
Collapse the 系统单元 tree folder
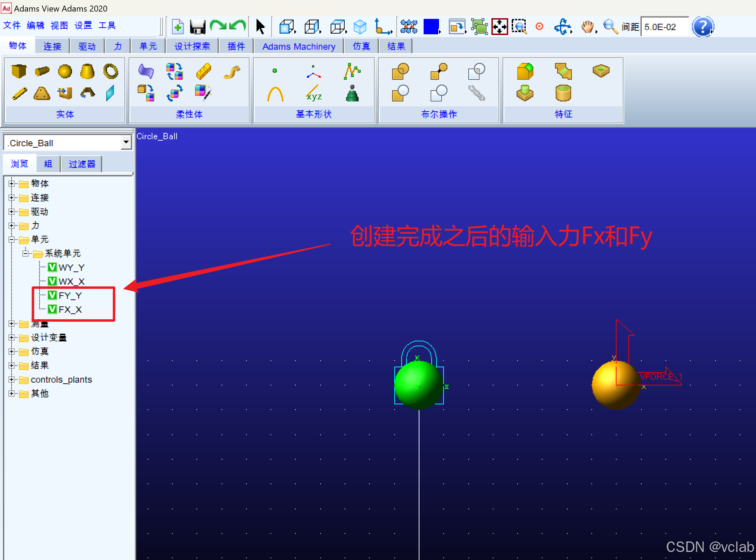26,253
